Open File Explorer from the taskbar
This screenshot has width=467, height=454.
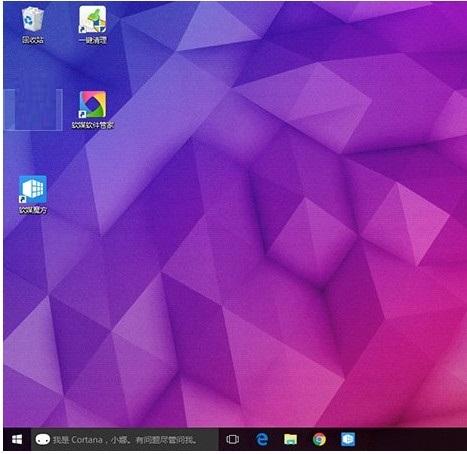(x=290, y=439)
